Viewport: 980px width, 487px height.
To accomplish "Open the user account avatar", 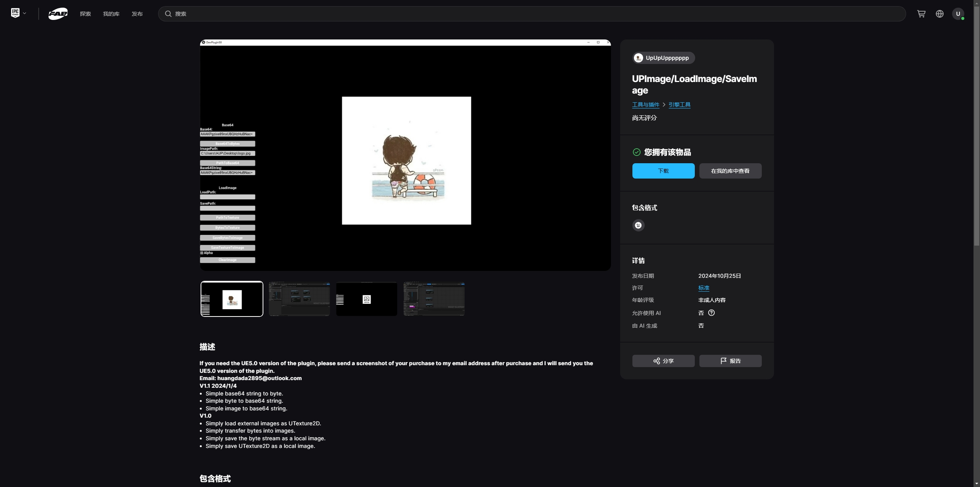I will click(x=958, y=14).
